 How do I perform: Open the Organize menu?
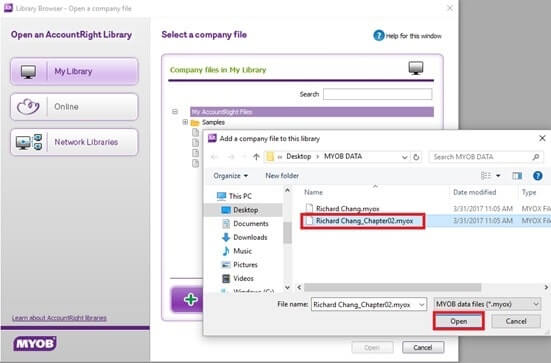point(231,176)
